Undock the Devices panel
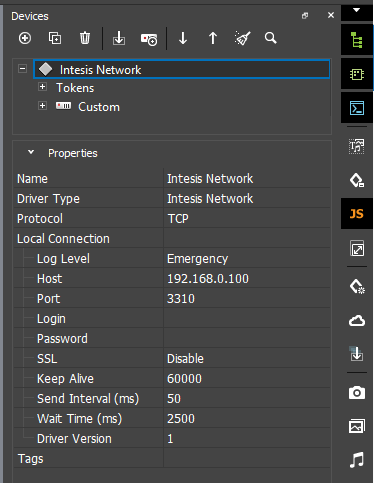374x483 pixels. pos(305,16)
